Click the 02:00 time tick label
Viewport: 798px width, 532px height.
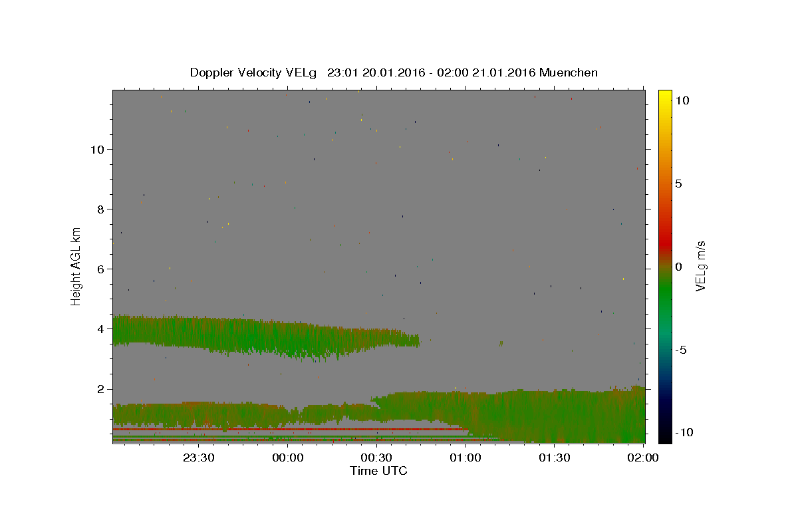(643, 458)
